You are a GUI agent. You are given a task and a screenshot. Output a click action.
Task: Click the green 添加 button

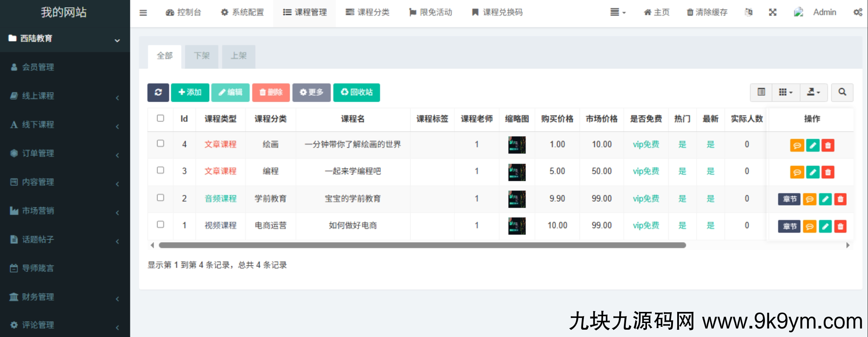pyautogui.click(x=190, y=92)
